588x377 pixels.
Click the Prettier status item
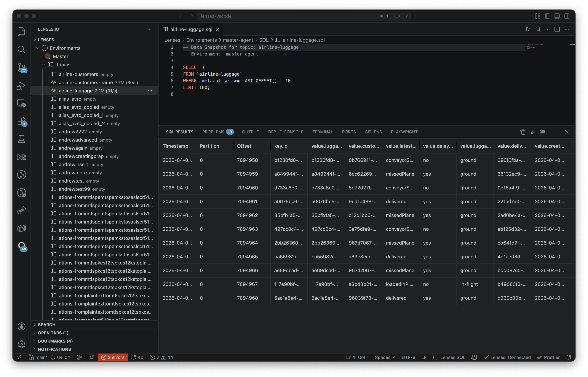(x=548, y=357)
